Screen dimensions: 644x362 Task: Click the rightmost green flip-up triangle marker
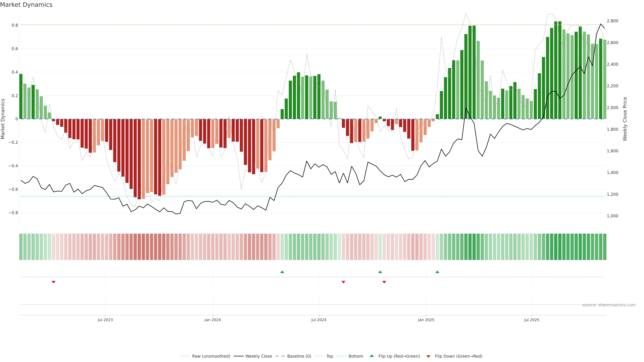click(437, 272)
